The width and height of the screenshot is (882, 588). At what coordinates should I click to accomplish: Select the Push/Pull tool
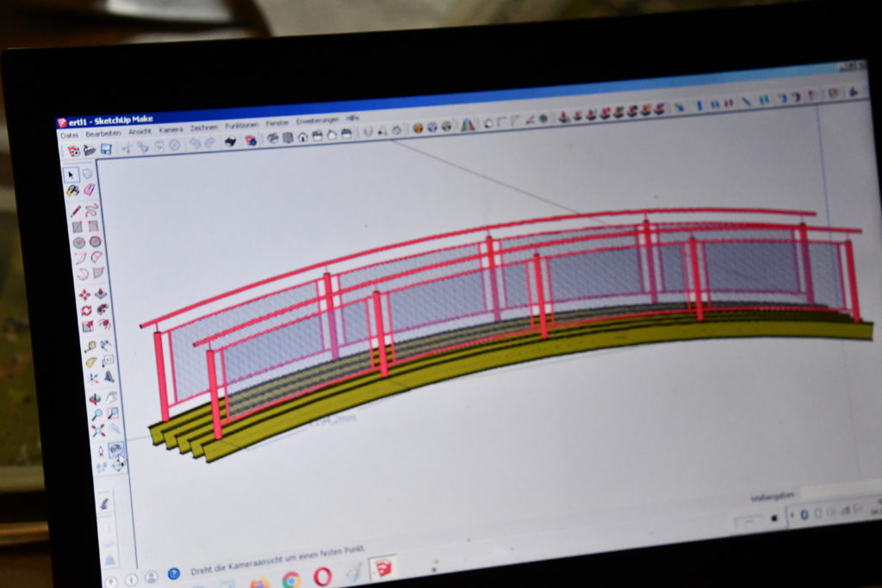click(x=101, y=294)
